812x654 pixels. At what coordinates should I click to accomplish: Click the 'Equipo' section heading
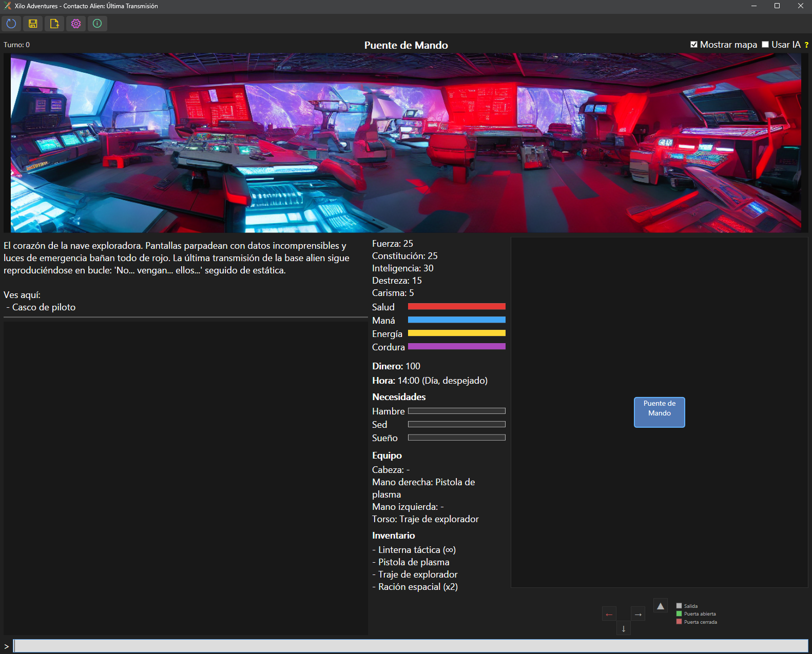(x=387, y=455)
